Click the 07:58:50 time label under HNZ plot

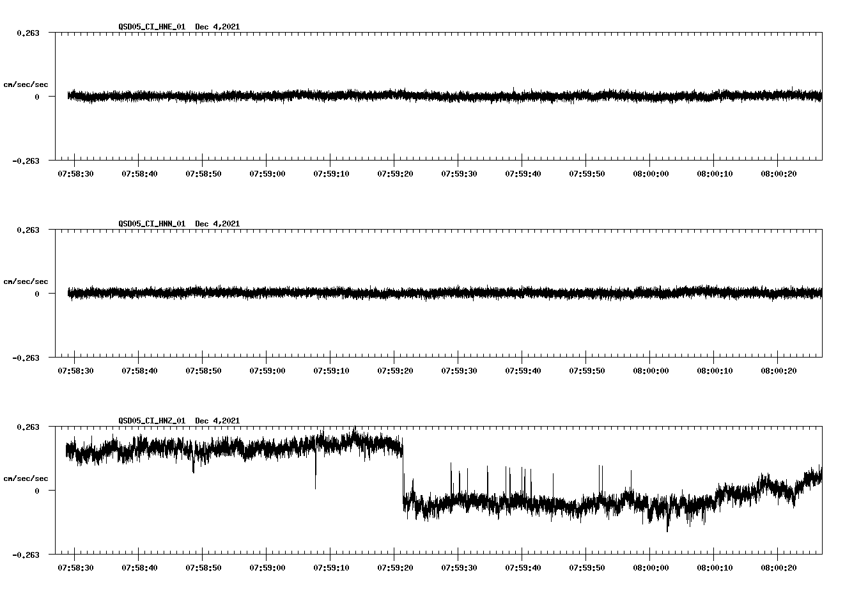(x=203, y=568)
